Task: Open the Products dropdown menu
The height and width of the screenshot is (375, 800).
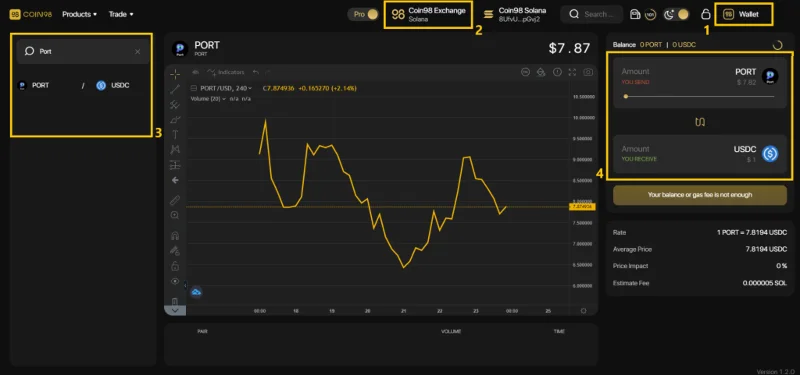Action: coord(80,14)
